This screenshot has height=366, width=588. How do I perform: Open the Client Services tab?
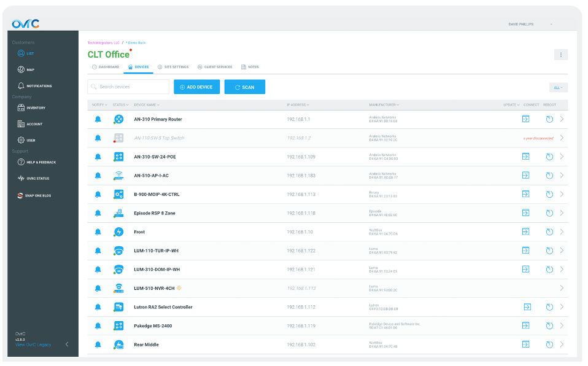(x=215, y=67)
